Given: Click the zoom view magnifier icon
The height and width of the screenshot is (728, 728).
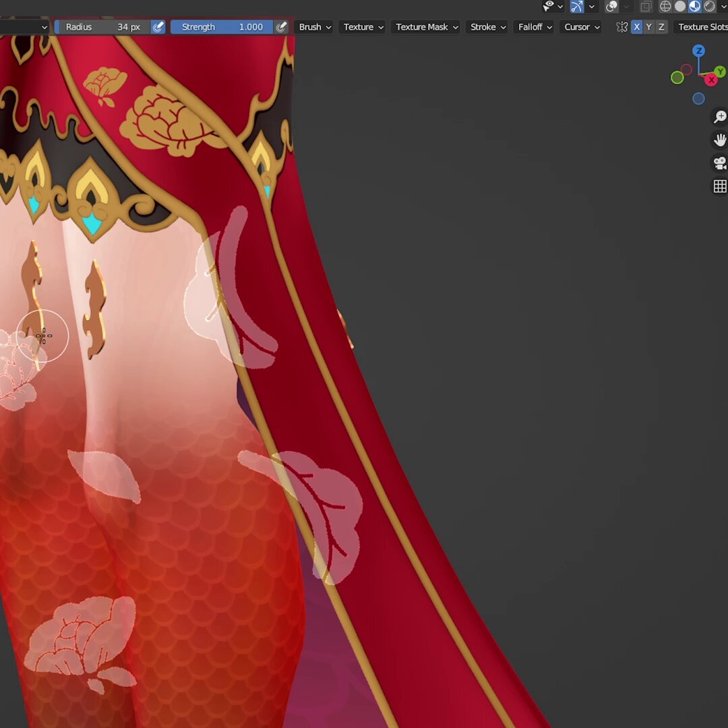Looking at the screenshot, I should [x=720, y=117].
